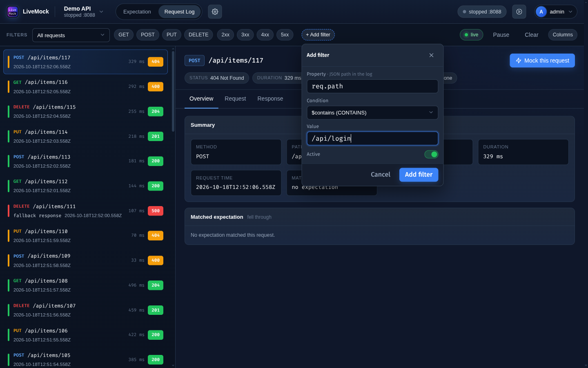588x368 pixels.
Task: Click the admin avatar icon
Action: tap(541, 12)
